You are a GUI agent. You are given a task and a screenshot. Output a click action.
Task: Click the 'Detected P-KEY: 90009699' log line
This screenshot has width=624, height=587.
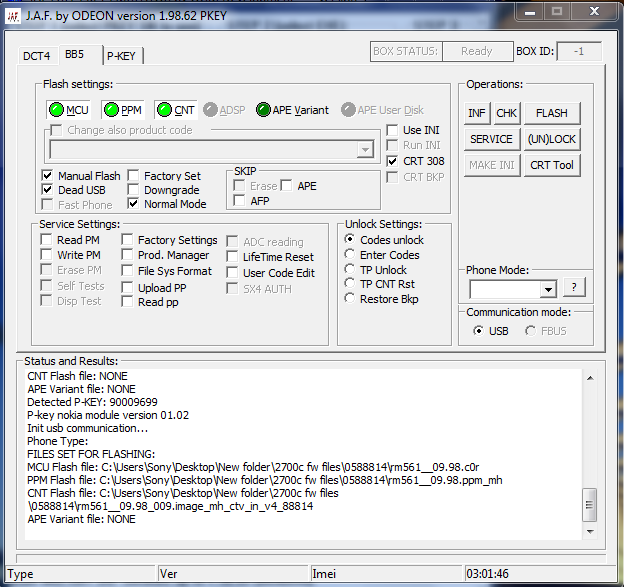tap(92, 402)
